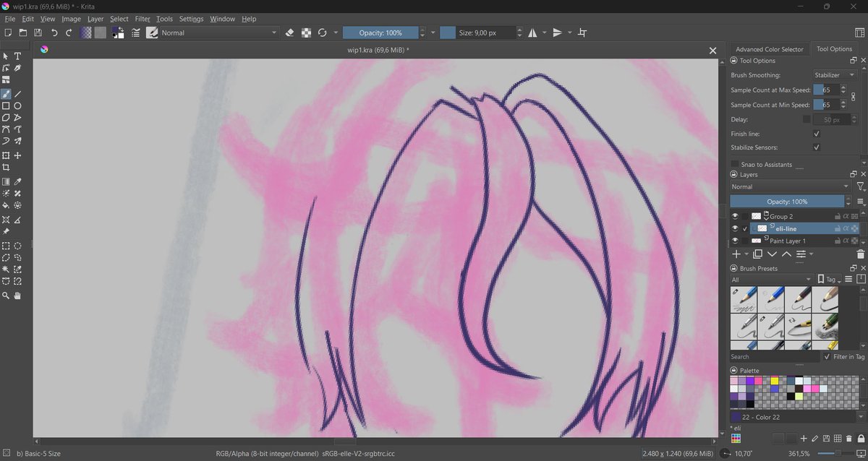This screenshot has width=868, height=461.
Task: Open the Settings menu
Action: (x=191, y=19)
